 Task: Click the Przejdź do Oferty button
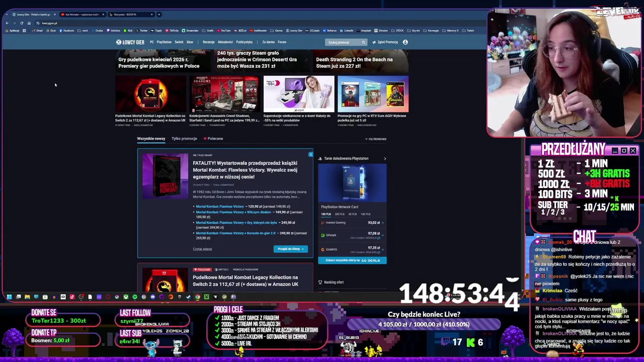click(x=291, y=249)
